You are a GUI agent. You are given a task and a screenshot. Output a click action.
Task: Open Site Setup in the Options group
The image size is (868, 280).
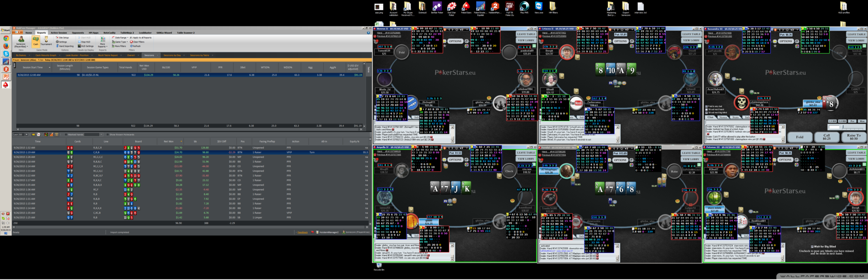coord(62,38)
